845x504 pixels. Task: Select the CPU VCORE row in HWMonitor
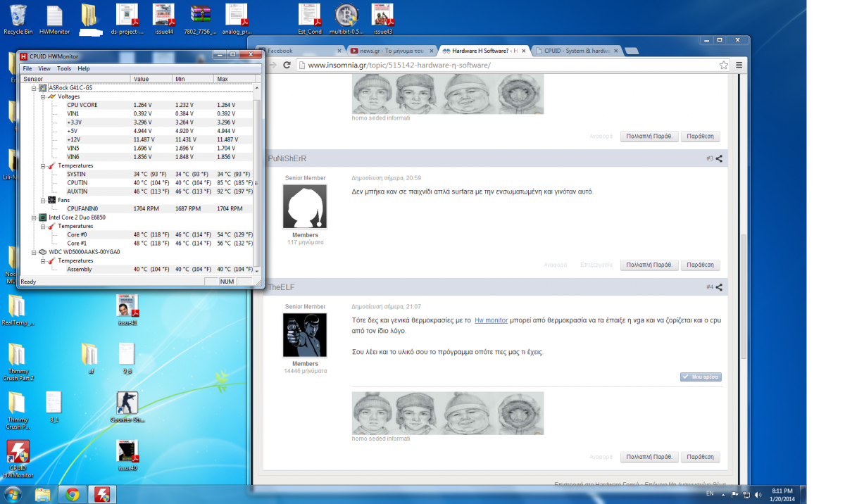[137, 105]
